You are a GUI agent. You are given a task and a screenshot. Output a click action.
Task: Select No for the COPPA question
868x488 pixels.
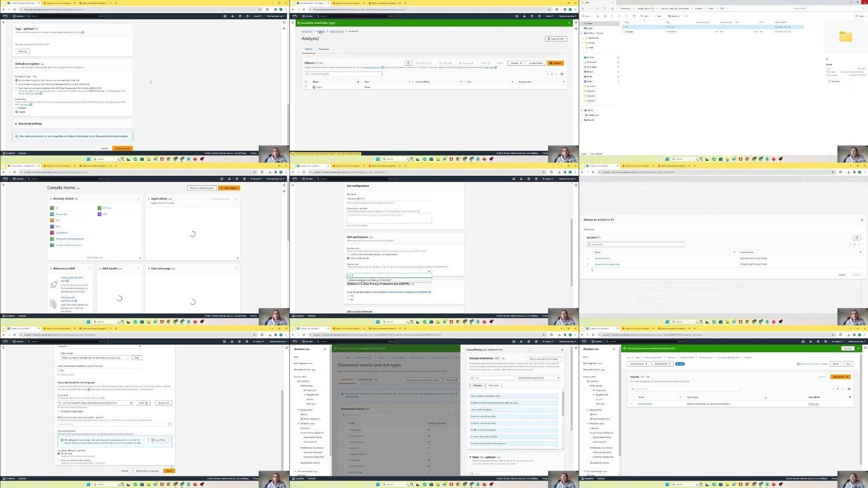(348, 300)
